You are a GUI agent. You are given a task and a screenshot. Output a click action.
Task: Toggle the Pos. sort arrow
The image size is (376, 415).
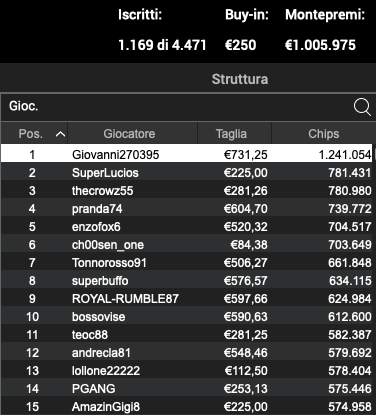pyautogui.click(x=60, y=134)
